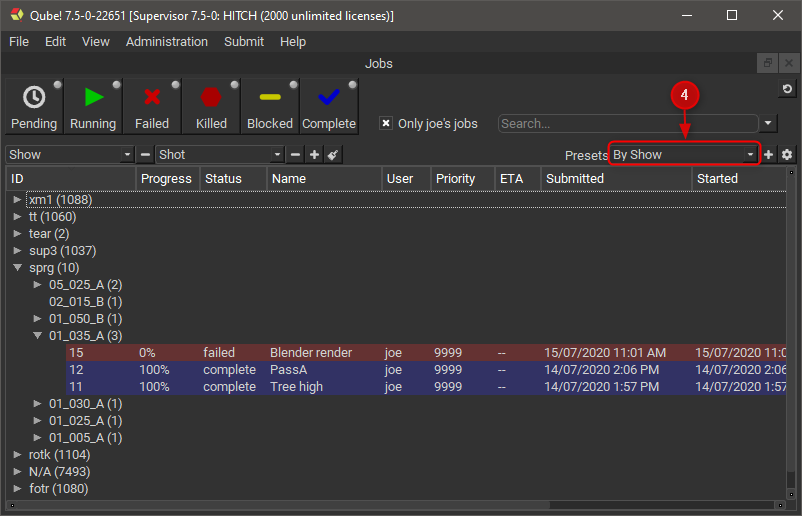Show Failed jobs with red X
This screenshot has height=516, width=802.
point(152,106)
